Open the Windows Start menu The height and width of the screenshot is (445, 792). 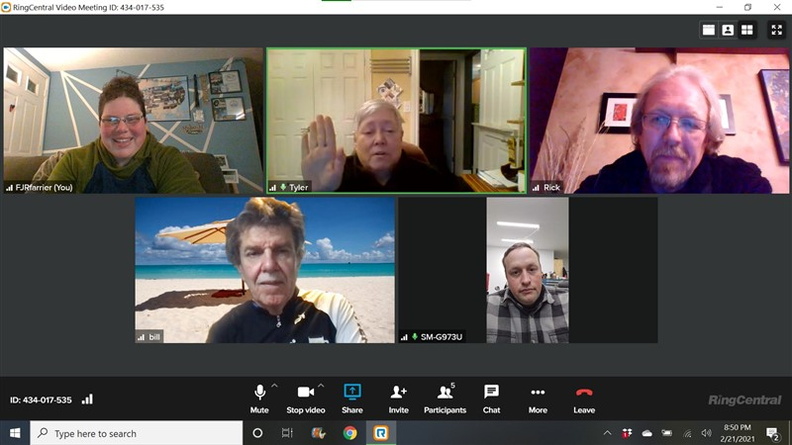click(15, 433)
